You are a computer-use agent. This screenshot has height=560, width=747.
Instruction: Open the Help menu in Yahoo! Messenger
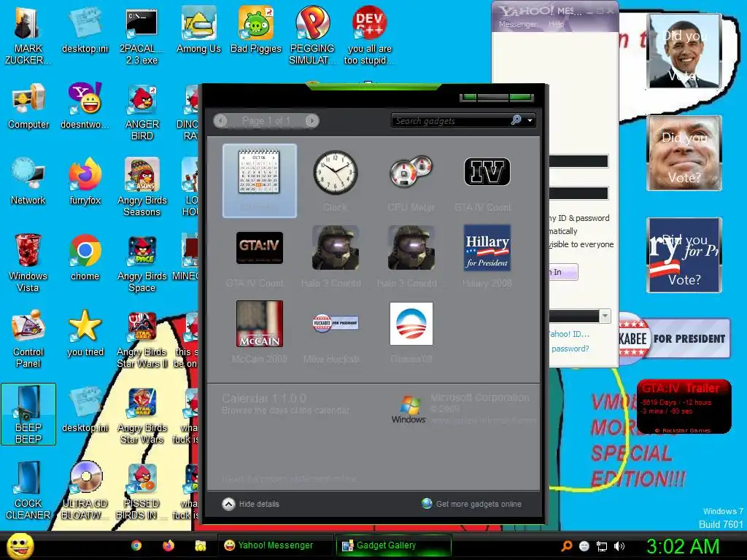click(555, 24)
